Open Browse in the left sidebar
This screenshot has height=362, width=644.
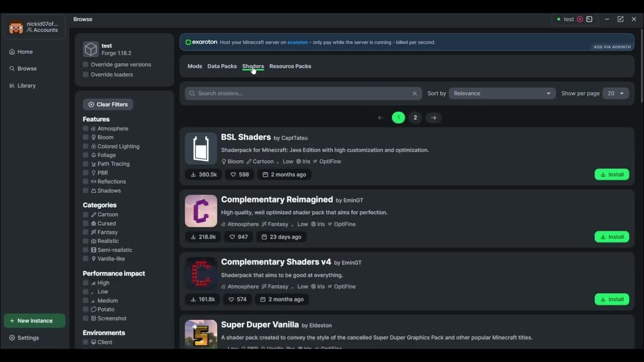23,68
